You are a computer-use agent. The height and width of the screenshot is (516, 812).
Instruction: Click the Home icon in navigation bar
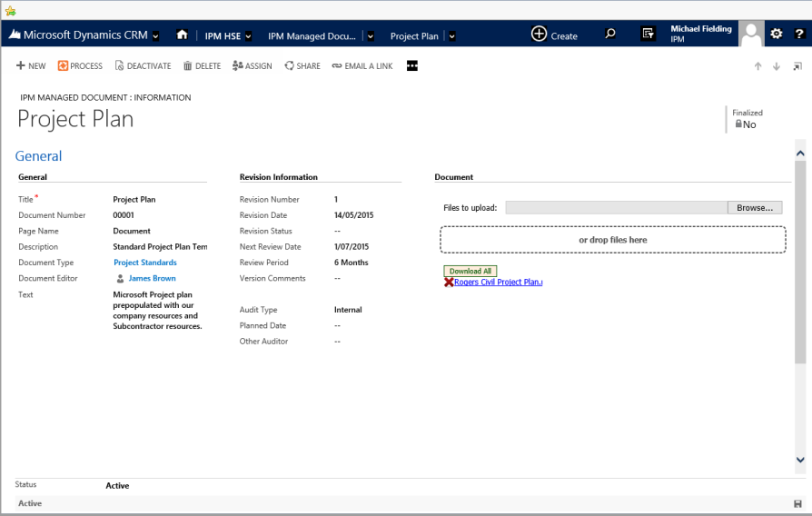tap(182, 35)
